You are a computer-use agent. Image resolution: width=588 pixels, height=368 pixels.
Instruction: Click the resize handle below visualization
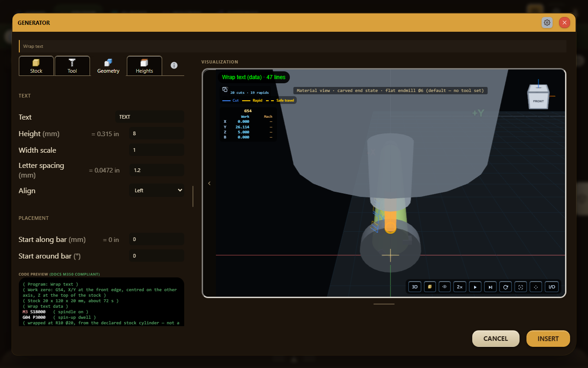click(x=384, y=304)
